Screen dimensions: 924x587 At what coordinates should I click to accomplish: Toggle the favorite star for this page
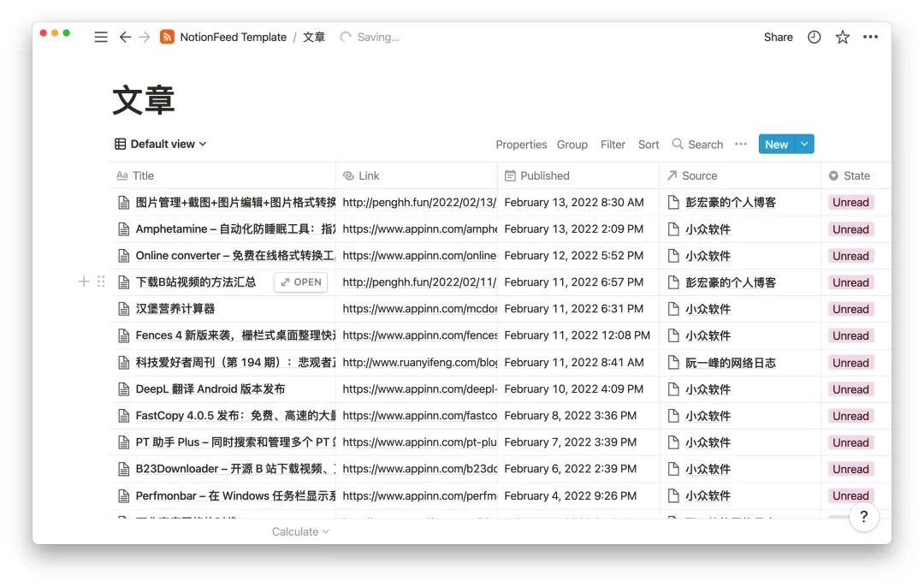pos(842,37)
